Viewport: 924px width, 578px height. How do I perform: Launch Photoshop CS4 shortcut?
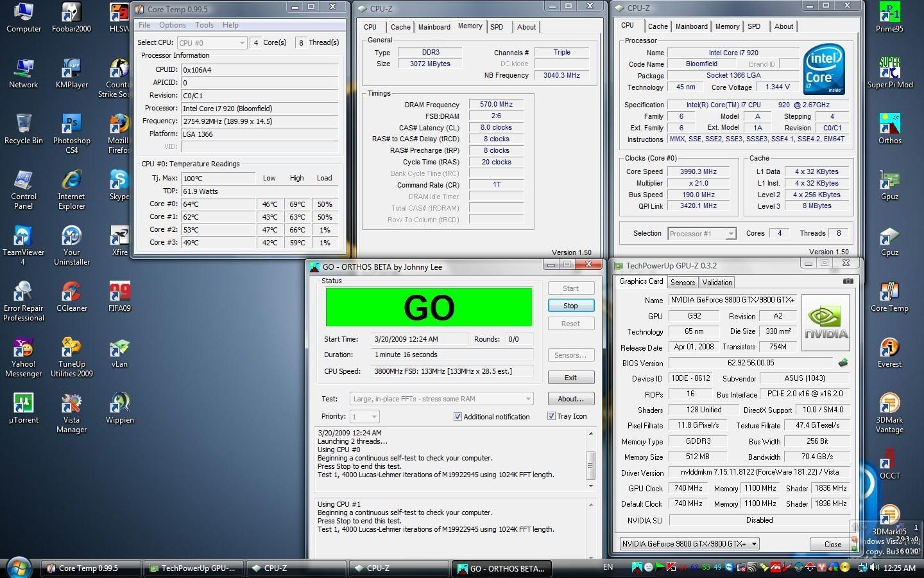click(71, 134)
